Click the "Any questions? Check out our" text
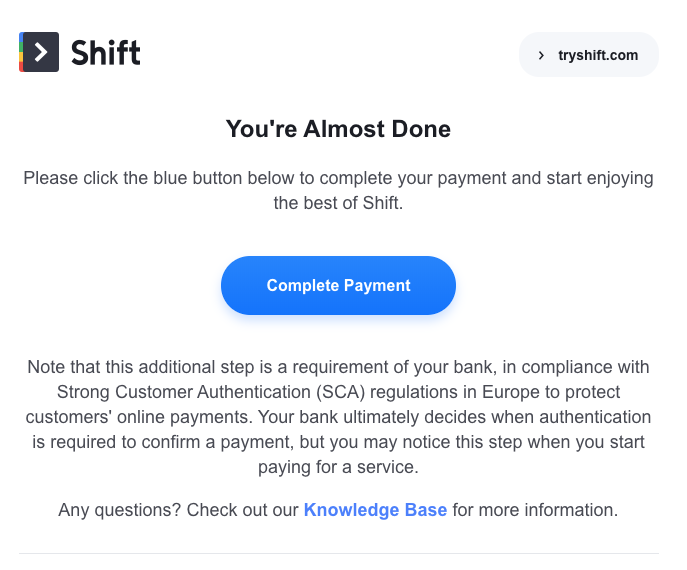Screen dimensions: 687x570 (178, 510)
